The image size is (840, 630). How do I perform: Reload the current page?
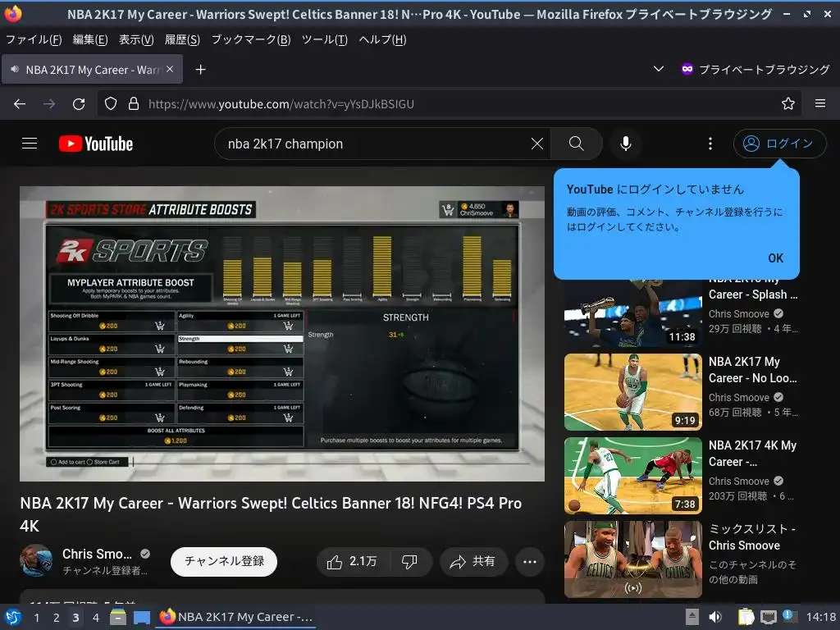click(x=79, y=104)
